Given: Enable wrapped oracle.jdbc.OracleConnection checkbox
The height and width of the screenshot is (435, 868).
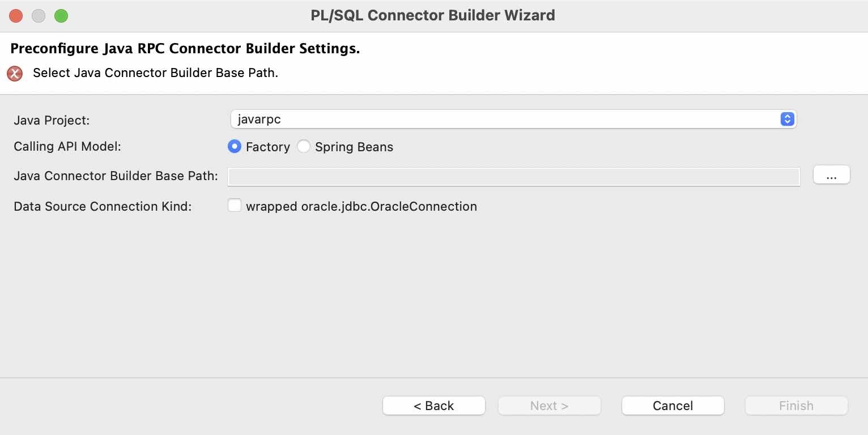Looking at the screenshot, I should (235, 205).
